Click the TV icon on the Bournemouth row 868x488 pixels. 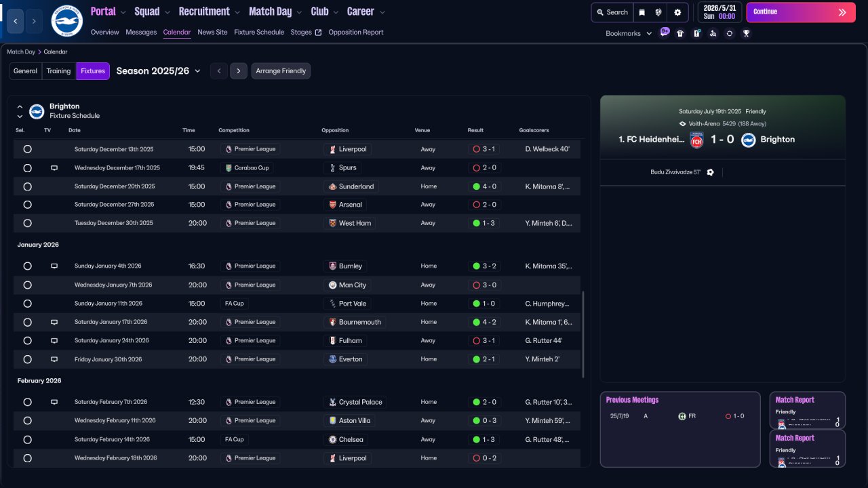click(54, 323)
